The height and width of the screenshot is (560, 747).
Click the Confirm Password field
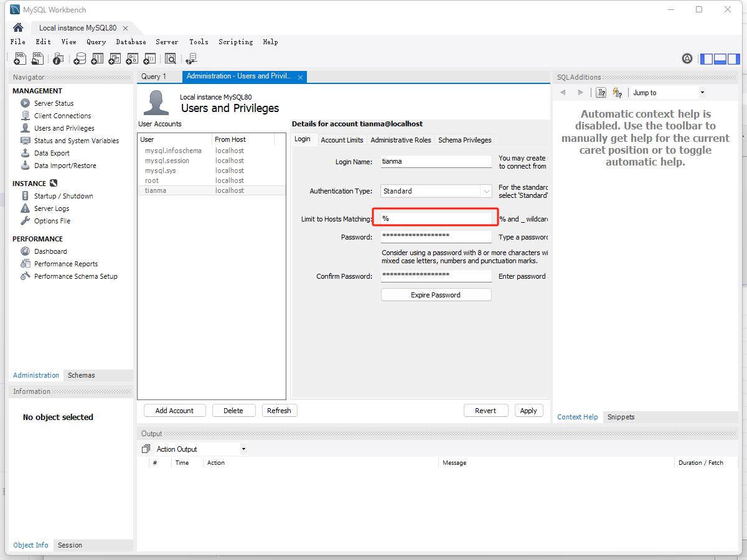pos(436,275)
